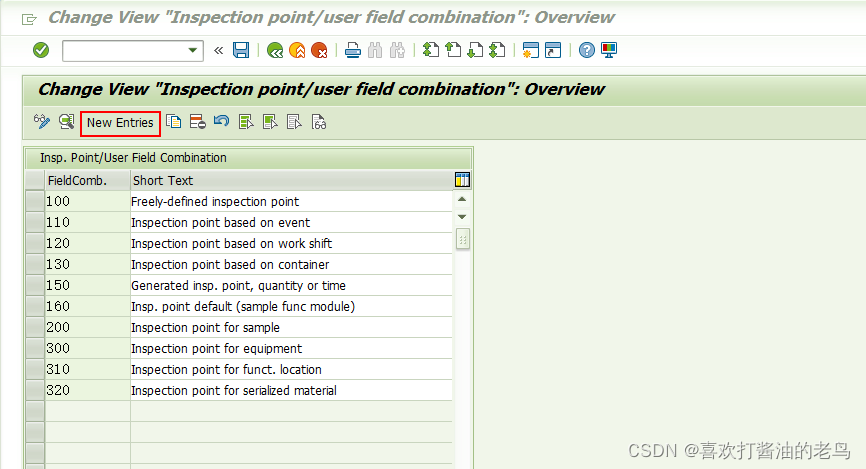
Task: Click the select-all rows corner box
Action: (x=35, y=181)
